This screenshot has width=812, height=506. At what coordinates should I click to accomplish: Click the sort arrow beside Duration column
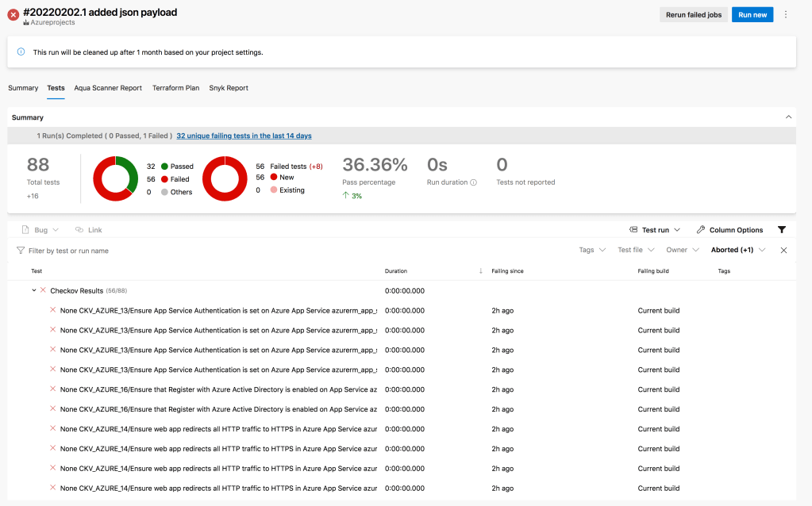[x=480, y=271]
